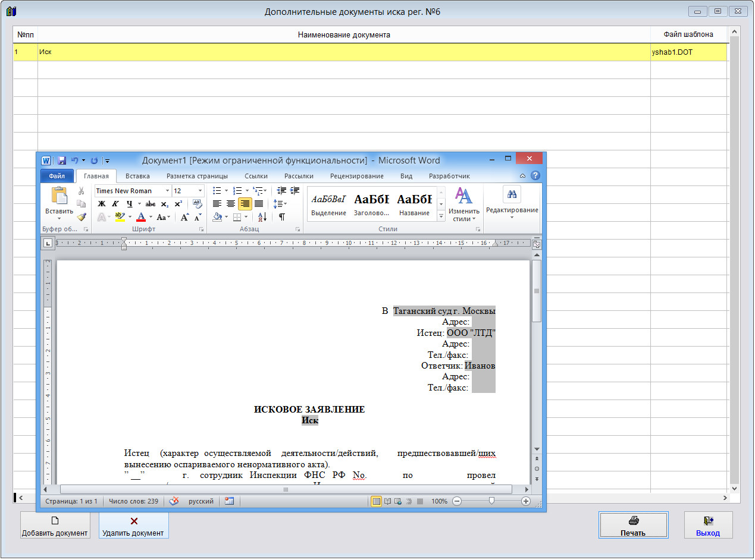Click the bulleted list icon
This screenshot has height=560, width=755.
(x=217, y=191)
